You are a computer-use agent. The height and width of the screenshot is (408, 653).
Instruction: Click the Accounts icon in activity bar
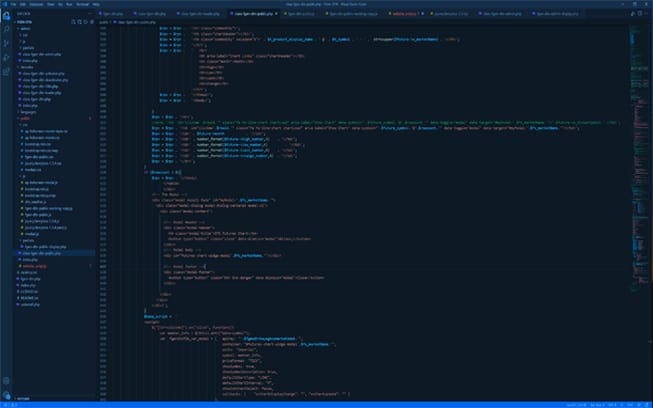pyautogui.click(x=7, y=380)
